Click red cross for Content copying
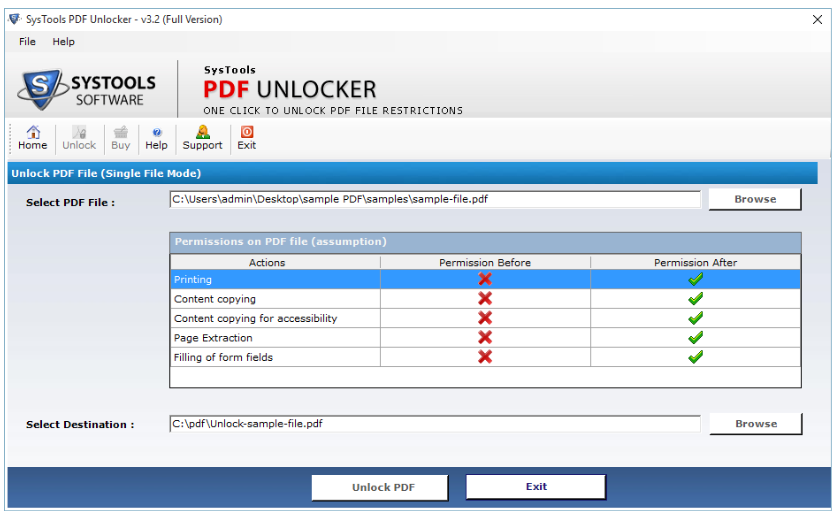 point(485,299)
